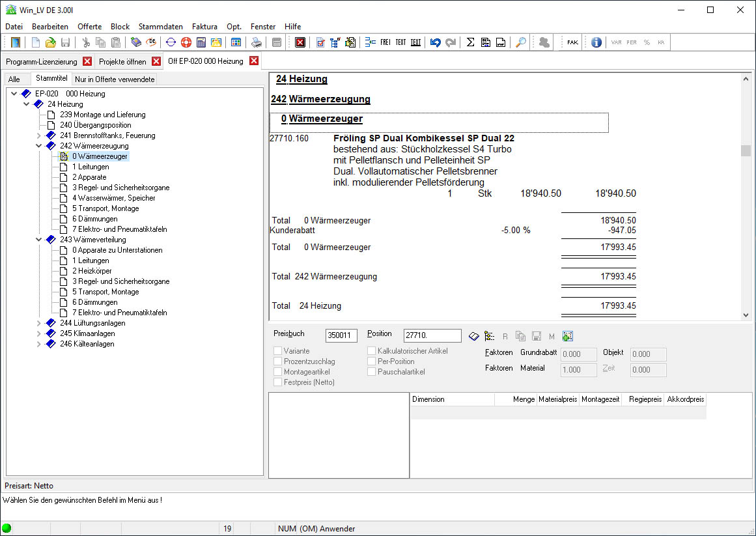Toggle the Pauschalartikel checkbox
Image resolution: width=756 pixels, height=536 pixels.
pos(372,372)
